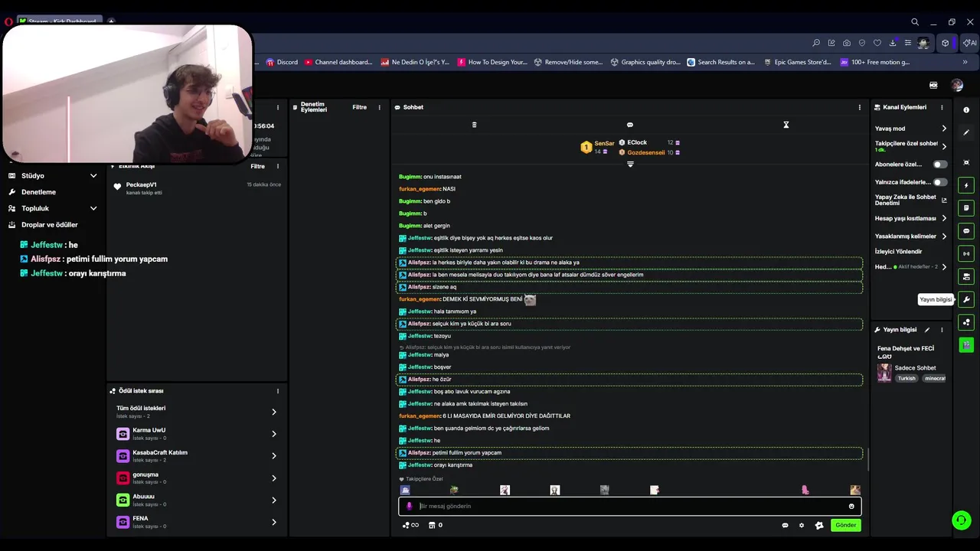Click the pink emote in emote row
980x551 pixels.
[x=805, y=490]
